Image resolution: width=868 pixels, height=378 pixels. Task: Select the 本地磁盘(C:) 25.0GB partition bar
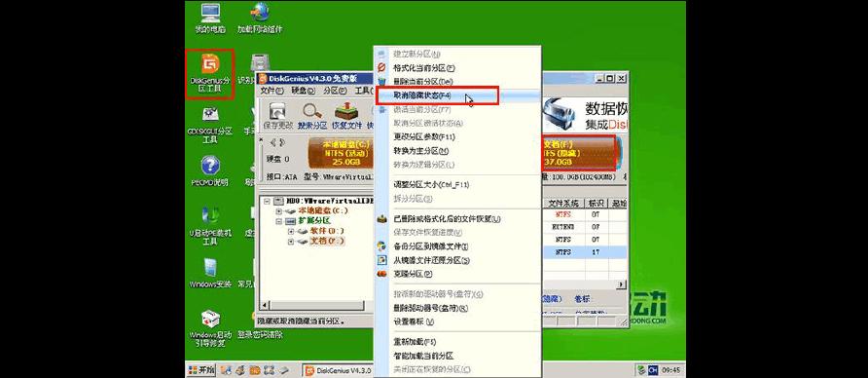pos(342,152)
